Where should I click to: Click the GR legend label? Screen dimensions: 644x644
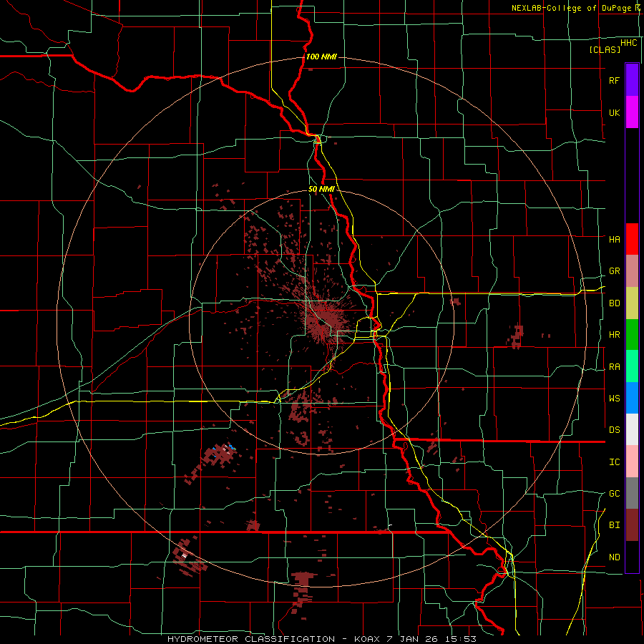tap(614, 271)
